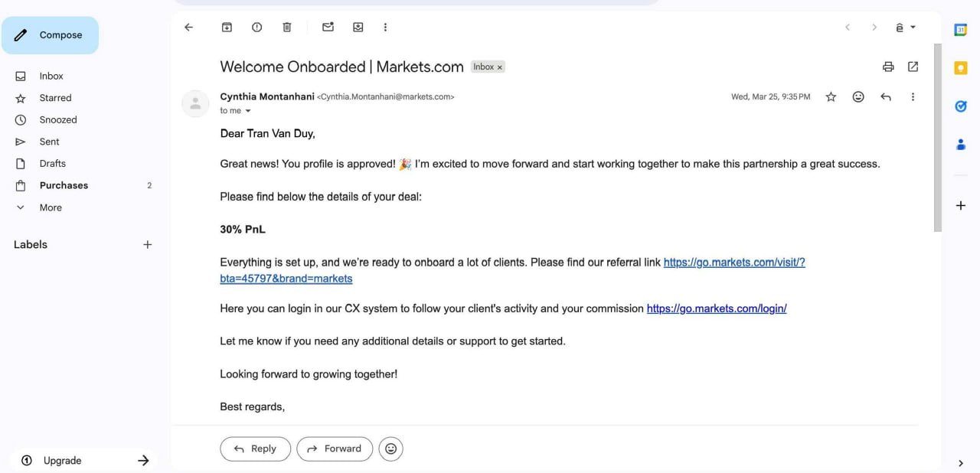Archive this email
This screenshot has height=473, width=980.
227,28
